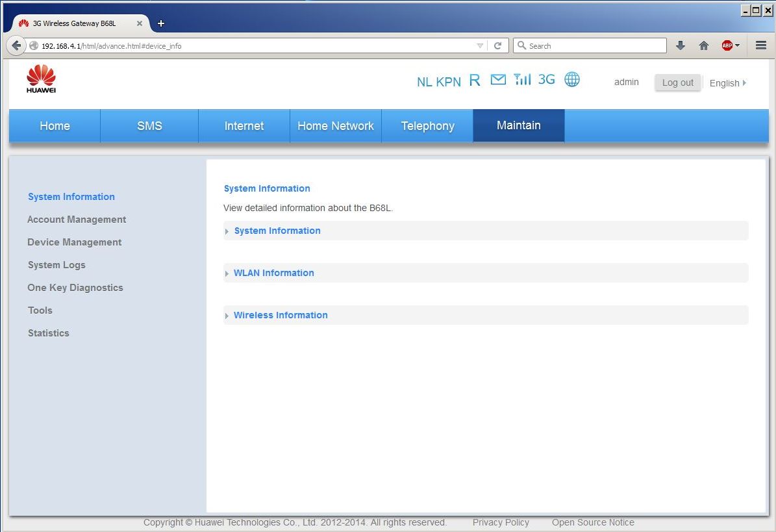Open the English language dropdown
The height and width of the screenshot is (532, 776).
(727, 83)
